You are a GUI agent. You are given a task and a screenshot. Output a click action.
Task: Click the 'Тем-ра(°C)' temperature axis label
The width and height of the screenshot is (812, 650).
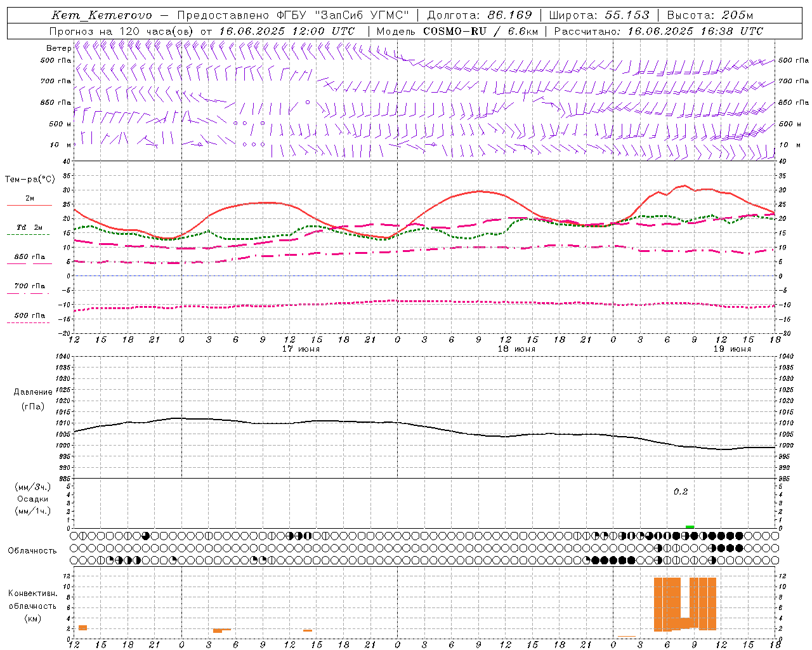tap(30, 180)
